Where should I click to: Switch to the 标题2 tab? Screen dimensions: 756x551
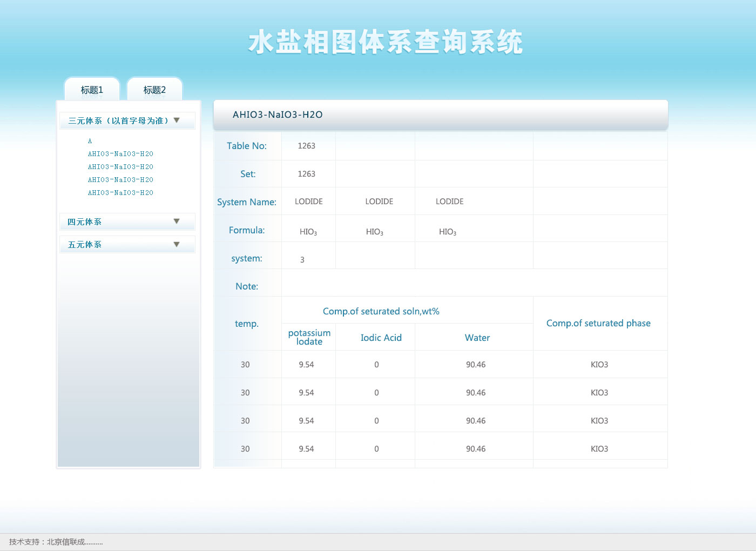(x=154, y=90)
